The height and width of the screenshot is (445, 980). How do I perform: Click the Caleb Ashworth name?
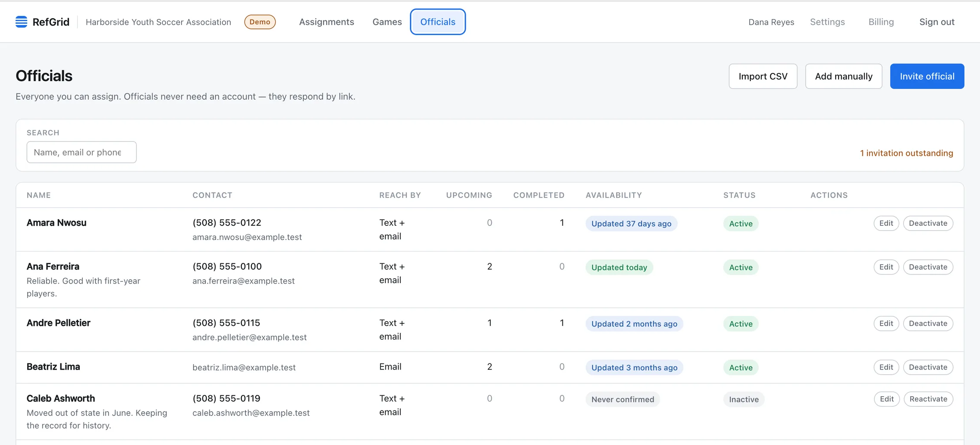(x=61, y=398)
